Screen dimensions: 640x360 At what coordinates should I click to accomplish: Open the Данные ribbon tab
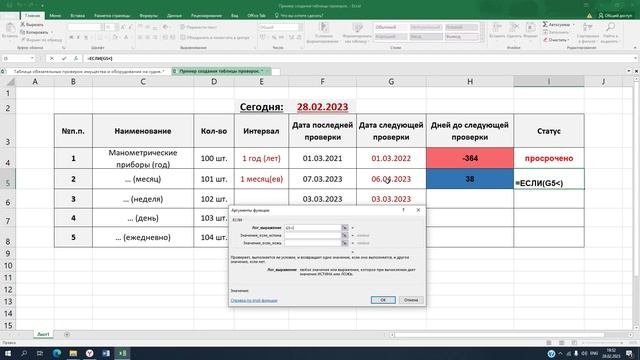(x=174, y=16)
